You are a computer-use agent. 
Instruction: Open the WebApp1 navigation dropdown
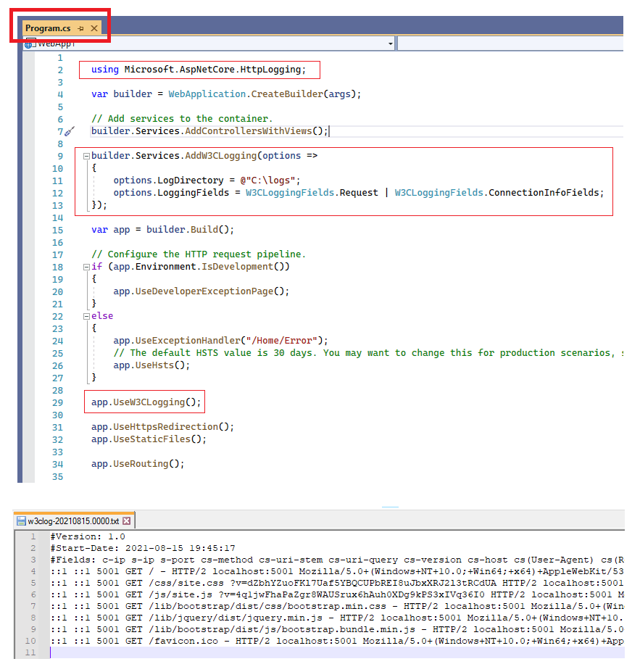tap(391, 43)
